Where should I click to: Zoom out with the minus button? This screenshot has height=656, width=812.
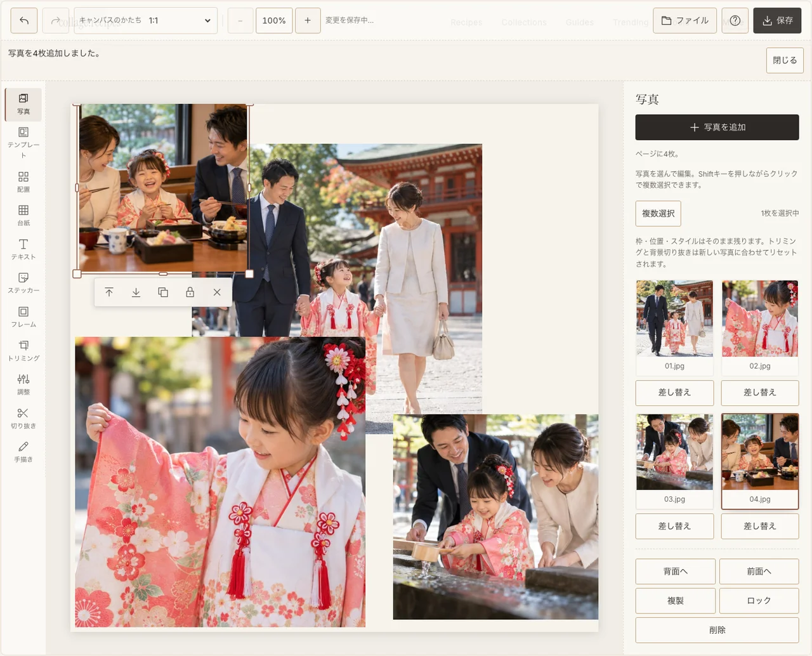tap(240, 20)
